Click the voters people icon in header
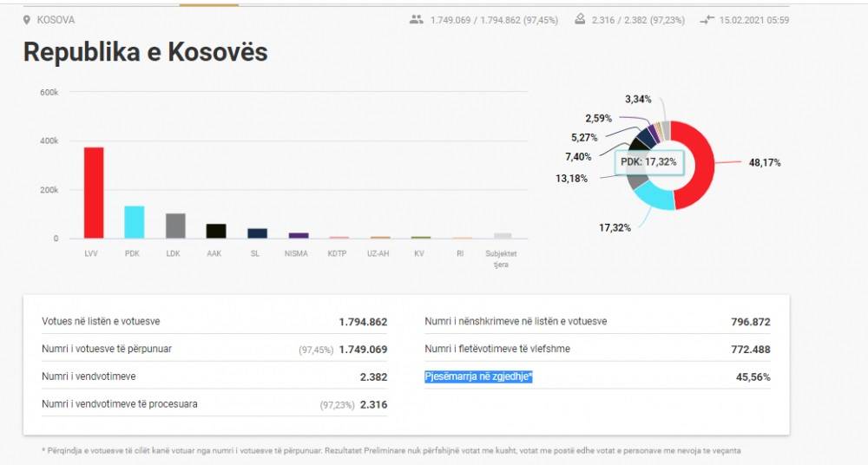 click(417, 19)
